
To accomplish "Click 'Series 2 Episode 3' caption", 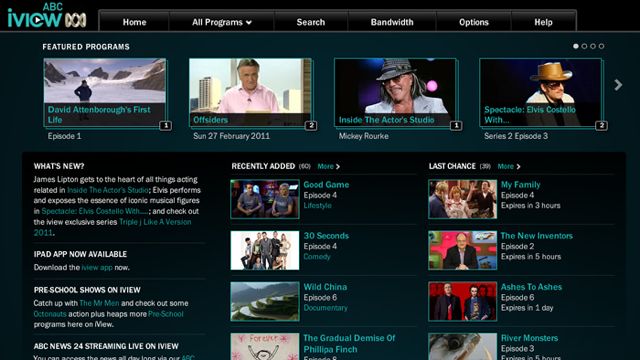I will [516, 136].
